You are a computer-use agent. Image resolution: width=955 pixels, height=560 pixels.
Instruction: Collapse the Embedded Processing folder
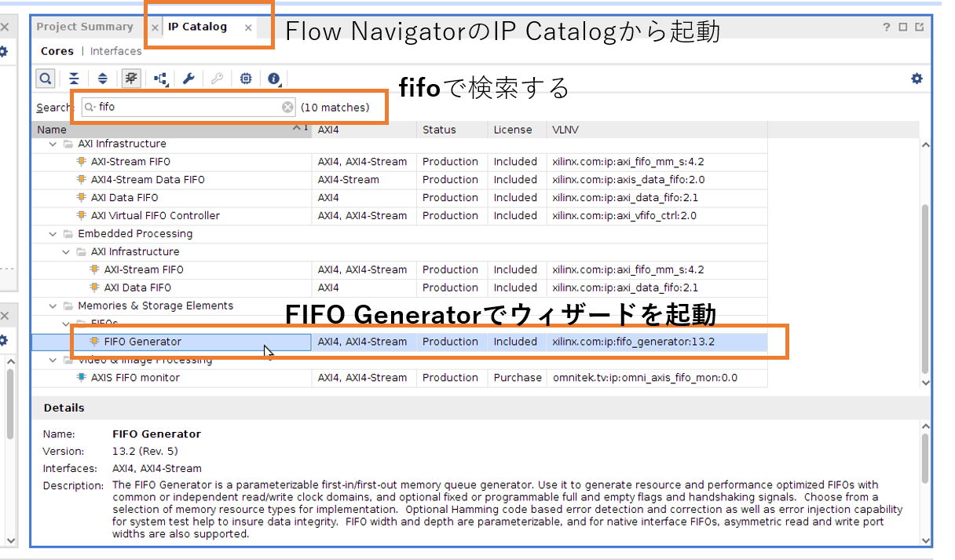coord(53,234)
